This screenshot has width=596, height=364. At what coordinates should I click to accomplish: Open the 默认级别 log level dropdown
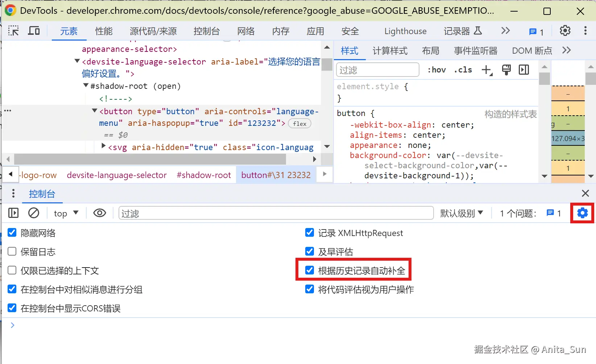(x=462, y=213)
